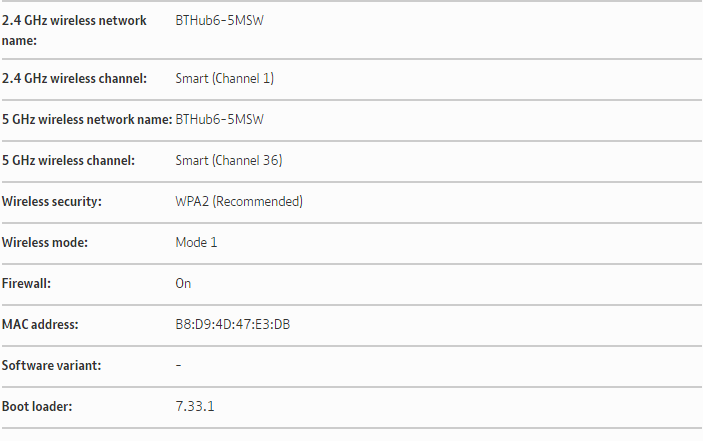Click the Software variant label
703x441 pixels.
[x=51, y=366]
